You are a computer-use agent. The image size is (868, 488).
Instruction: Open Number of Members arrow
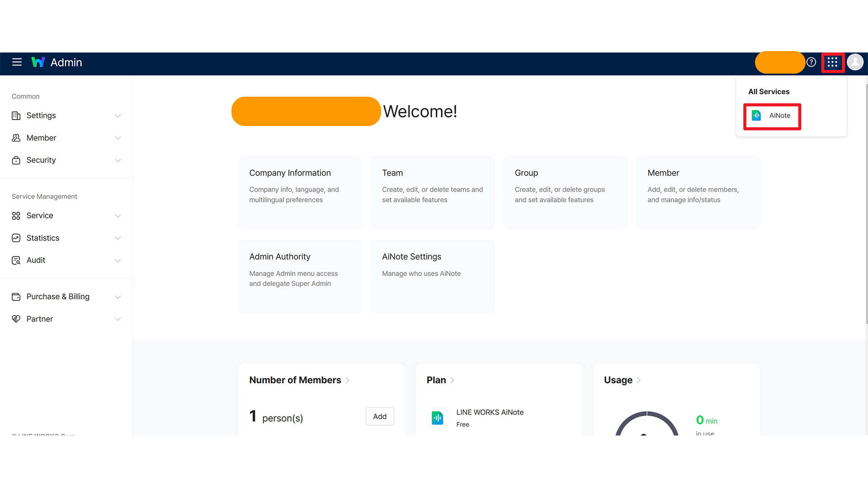coord(348,380)
